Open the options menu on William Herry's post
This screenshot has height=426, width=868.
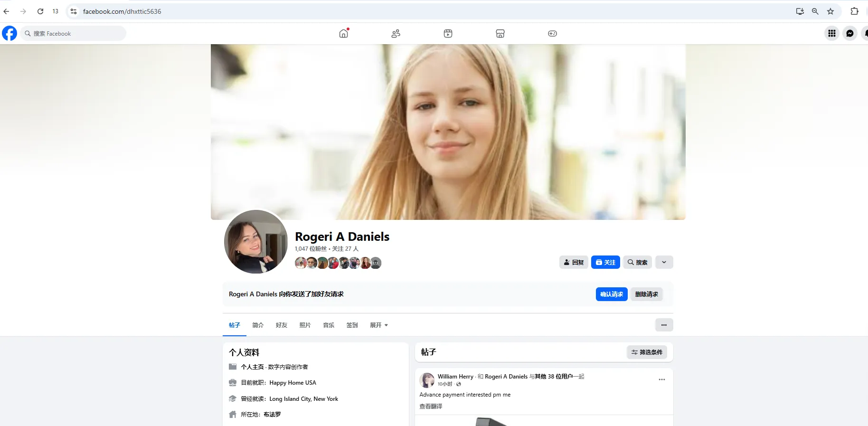(x=662, y=379)
